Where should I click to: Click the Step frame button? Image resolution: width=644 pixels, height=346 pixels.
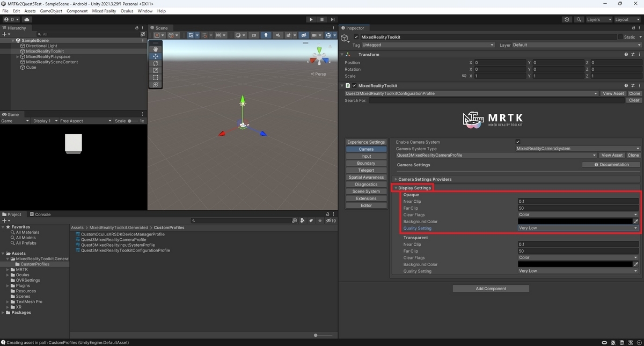click(x=333, y=19)
